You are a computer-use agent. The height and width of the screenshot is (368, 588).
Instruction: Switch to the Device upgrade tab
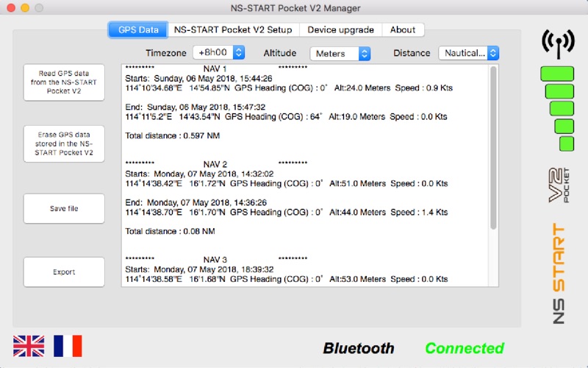[x=340, y=29]
